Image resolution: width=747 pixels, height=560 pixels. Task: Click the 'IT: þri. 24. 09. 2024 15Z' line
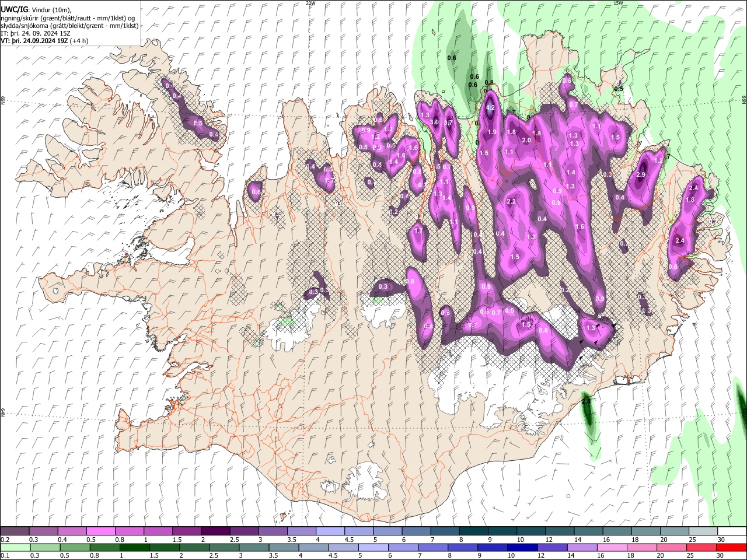point(36,33)
